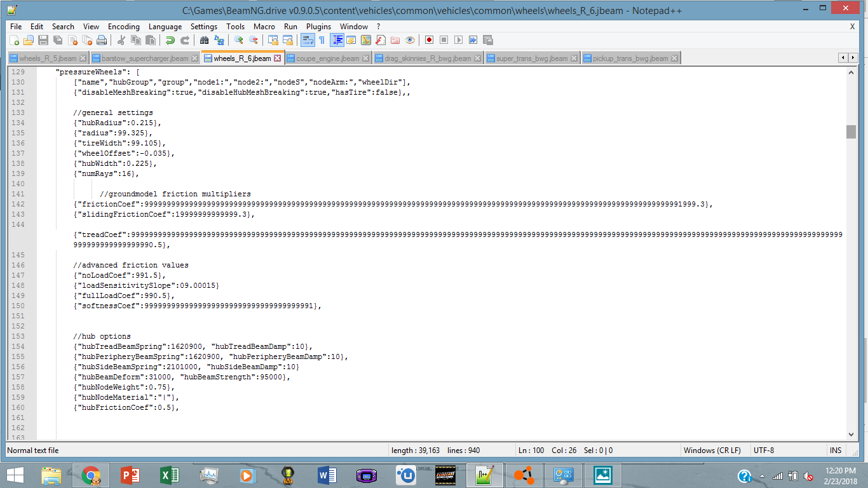Open Word from the taskbar
868x488 pixels.
tap(327, 475)
